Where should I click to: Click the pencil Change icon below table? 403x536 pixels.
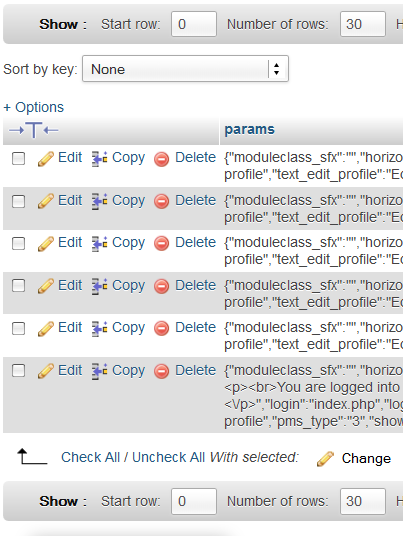pos(325,459)
